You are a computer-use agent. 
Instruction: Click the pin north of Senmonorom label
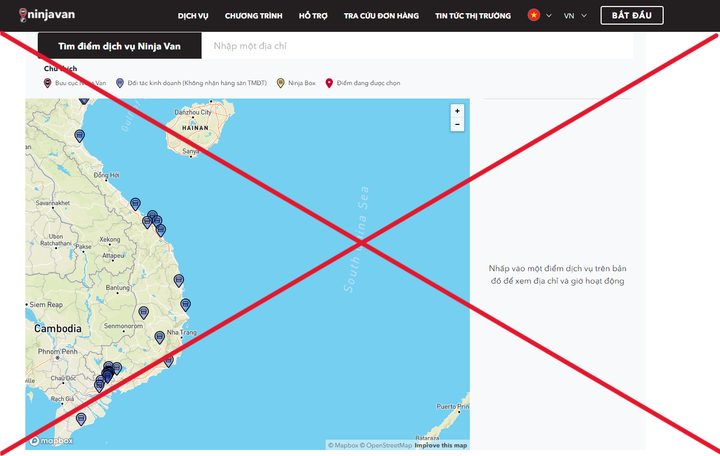(143, 312)
